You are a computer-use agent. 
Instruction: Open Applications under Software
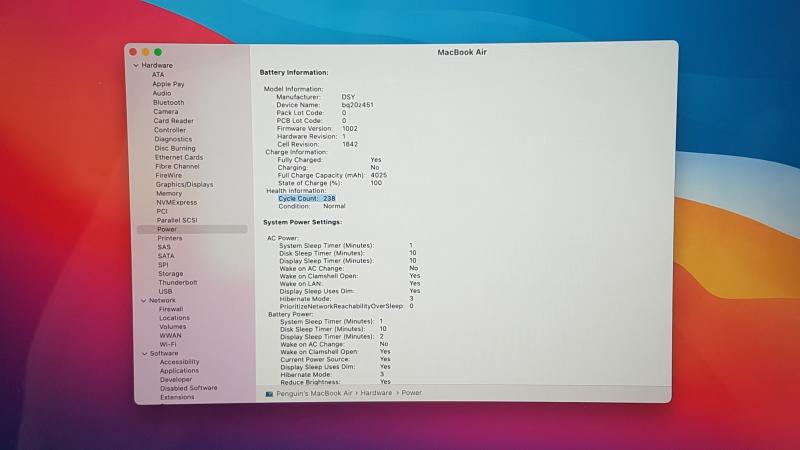179,370
